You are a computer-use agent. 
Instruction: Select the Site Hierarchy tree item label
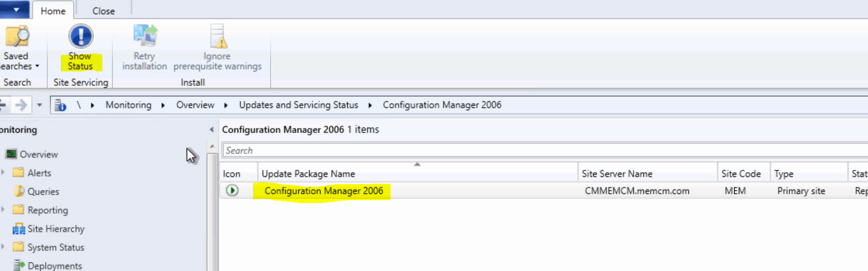tap(56, 229)
